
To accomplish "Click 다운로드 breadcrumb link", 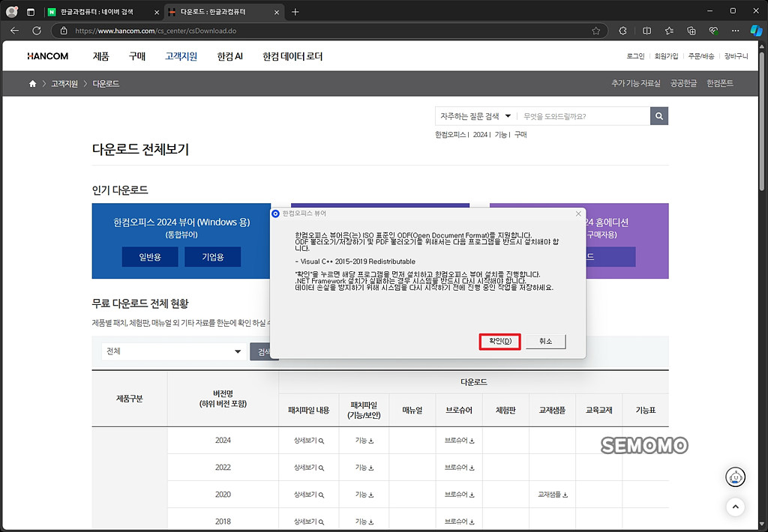I will tap(106, 84).
